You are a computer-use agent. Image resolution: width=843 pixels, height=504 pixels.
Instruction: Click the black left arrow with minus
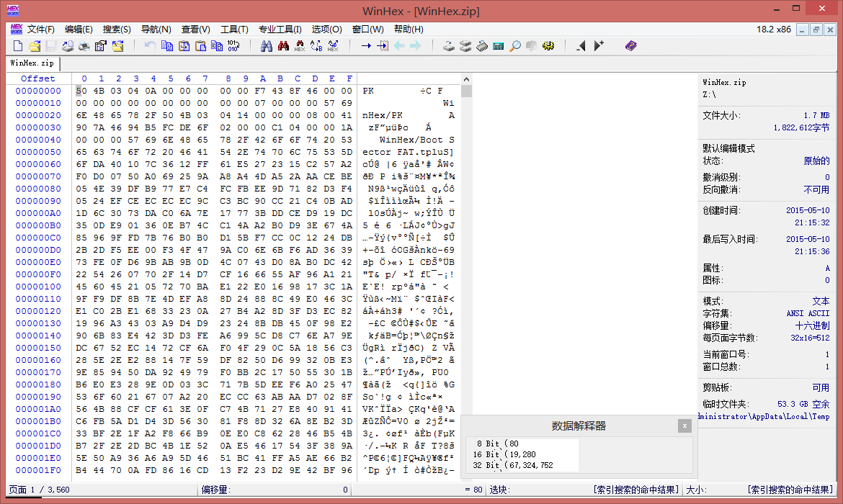[581, 46]
